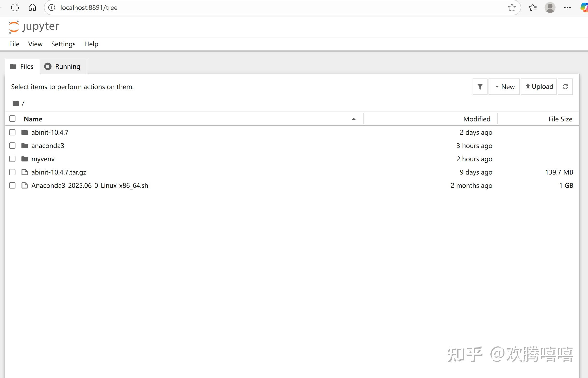The width and height of the screenshot is (588, 378).
Task: Open the abinit-10.4.7 folder icon
Action: (x=24, y=132)
